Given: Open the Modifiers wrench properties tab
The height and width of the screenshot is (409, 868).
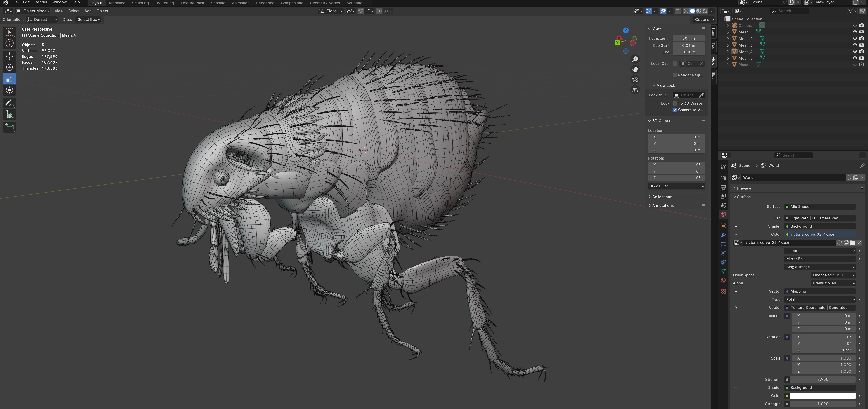Looking at the screenshot, I should click(723, 235).
